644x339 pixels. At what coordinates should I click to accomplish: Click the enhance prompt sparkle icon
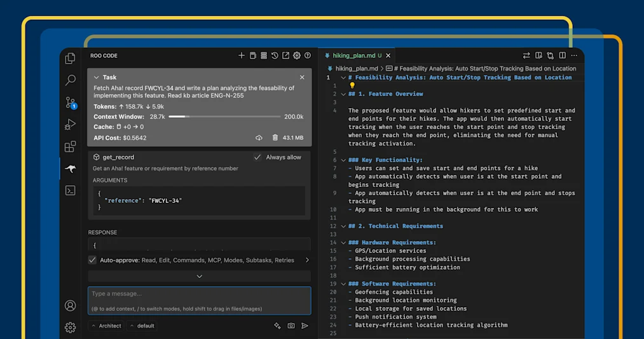[277, 326]
